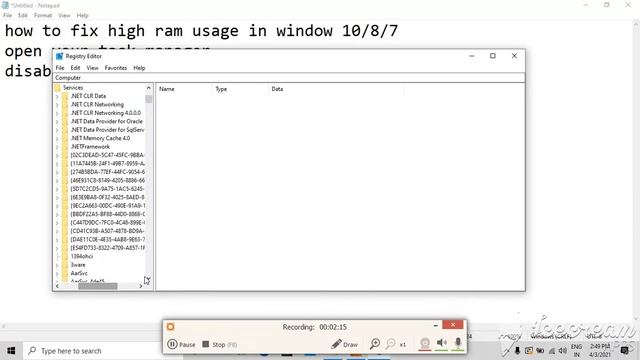Viewport: 640px width, 360px height.
Task: Click the system tray volume icon
Action: (x=563, y=351)
